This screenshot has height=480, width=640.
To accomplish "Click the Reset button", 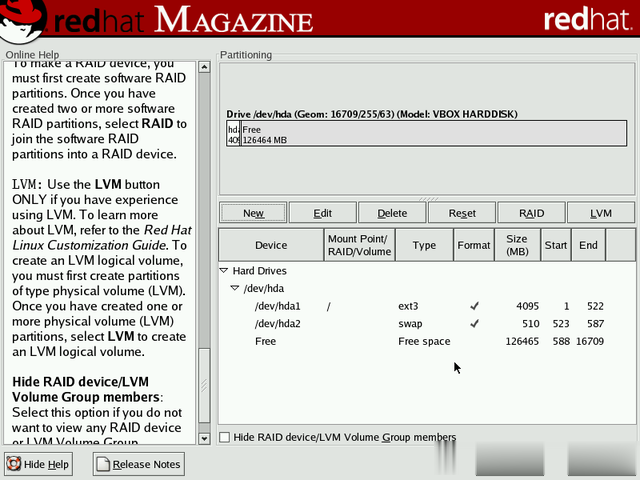I will coord(462,213).
